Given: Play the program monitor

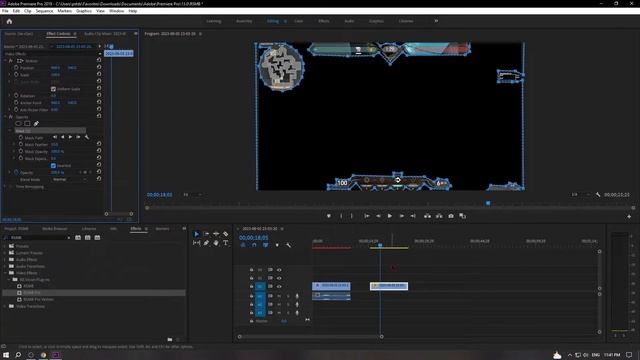Looking at the screenshot, I should click(x=390, y=216).
